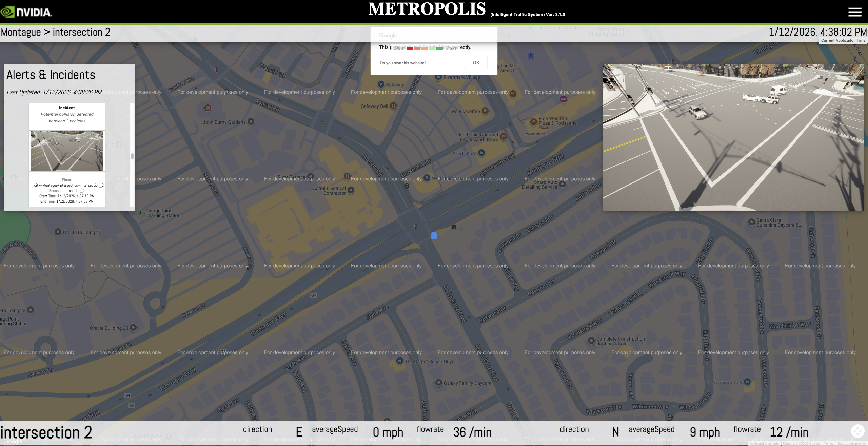Select the Safeway Deli marker icon

393,105
